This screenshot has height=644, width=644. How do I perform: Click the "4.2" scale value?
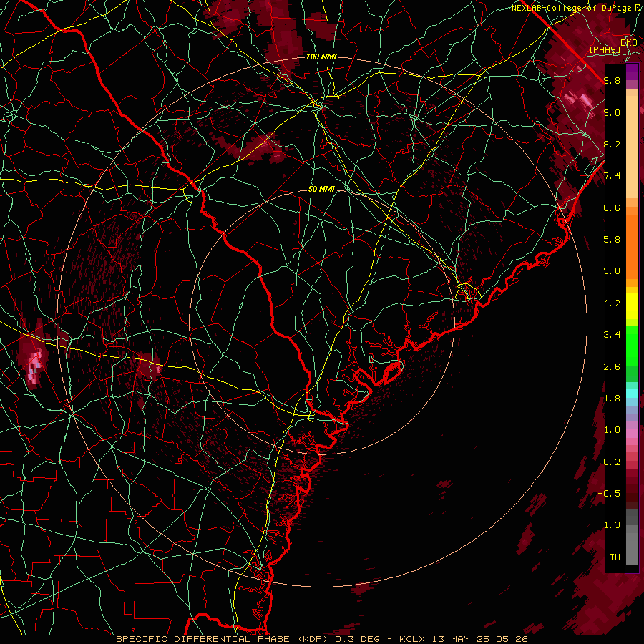click(612, 303)
